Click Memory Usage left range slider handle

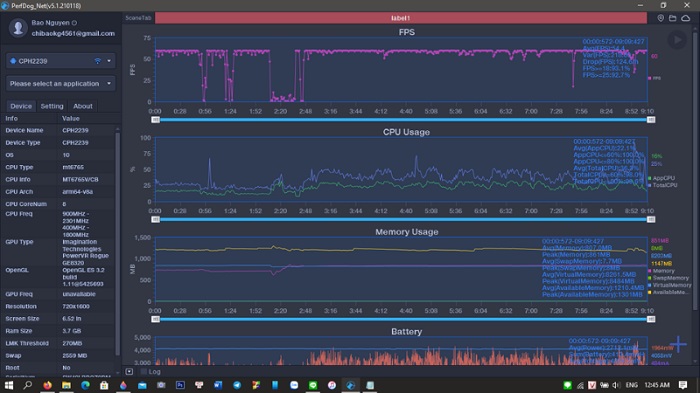pyautogui.click(x=155, y=319)
